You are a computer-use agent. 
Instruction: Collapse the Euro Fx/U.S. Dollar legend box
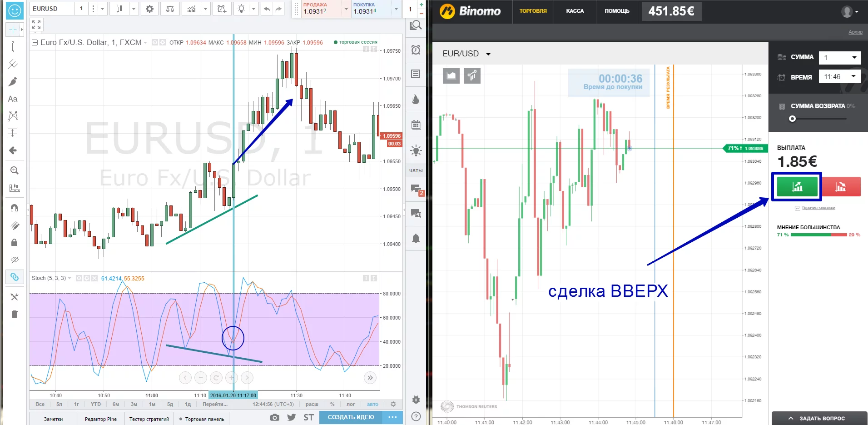pos(35,43)
